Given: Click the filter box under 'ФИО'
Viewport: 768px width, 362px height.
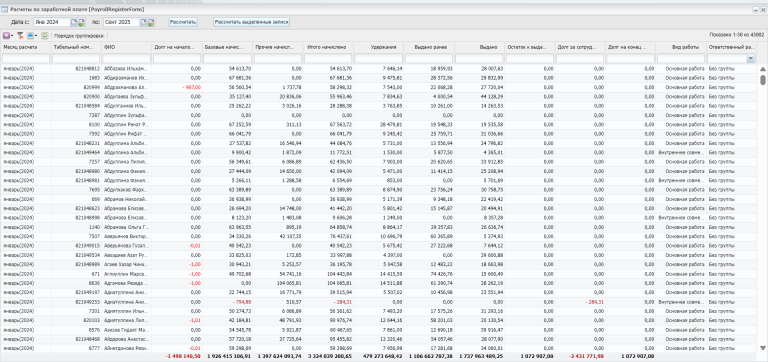Looking at the screenshot, I should [x=126, y=58].
